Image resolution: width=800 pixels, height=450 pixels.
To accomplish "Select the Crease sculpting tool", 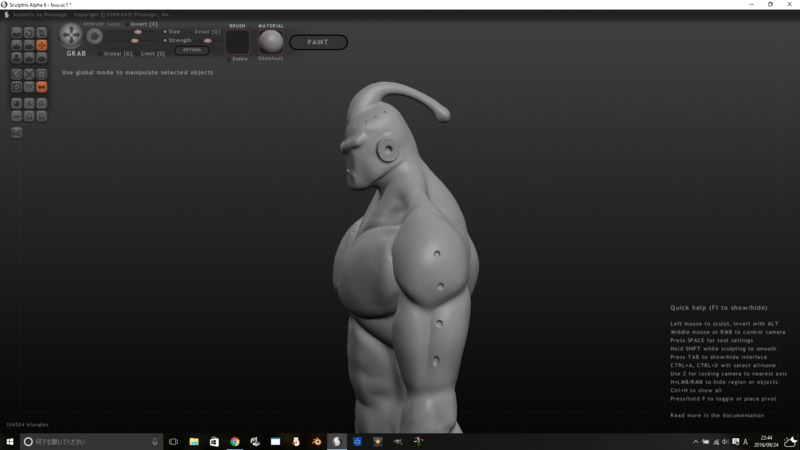I will [16, 33].
